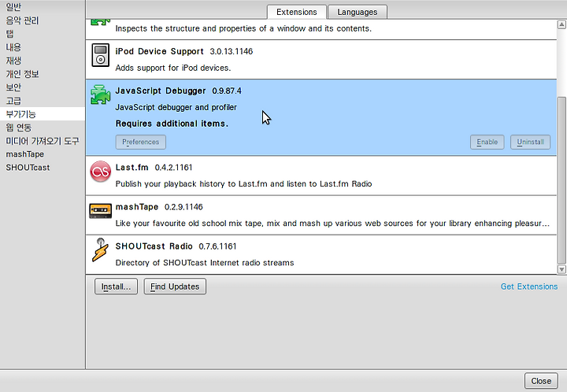The height and width of the screenshot is (392, 567).
Task: Click the red Last.fm logo icon
Action: (x=100, y=172)
